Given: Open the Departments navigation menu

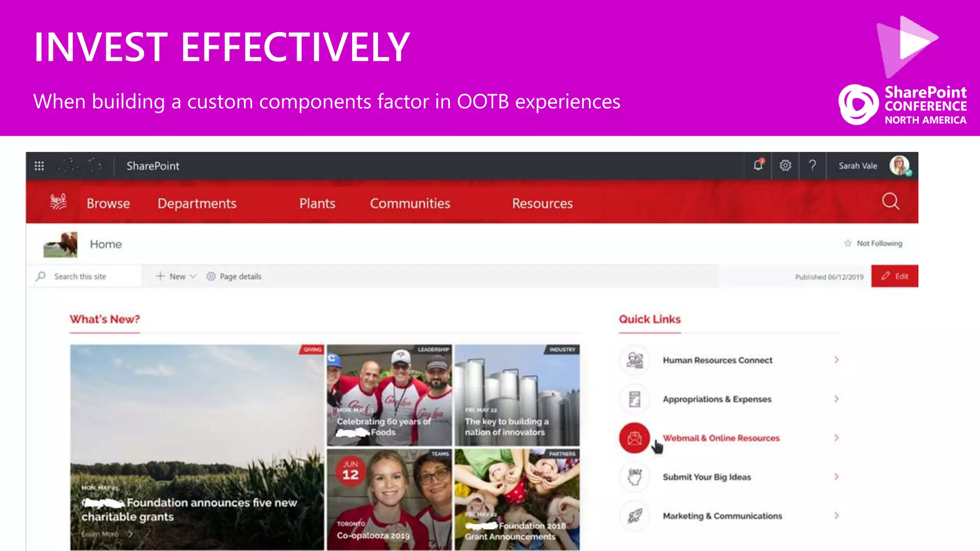Looking at the screenshot, I should [197, 204].
